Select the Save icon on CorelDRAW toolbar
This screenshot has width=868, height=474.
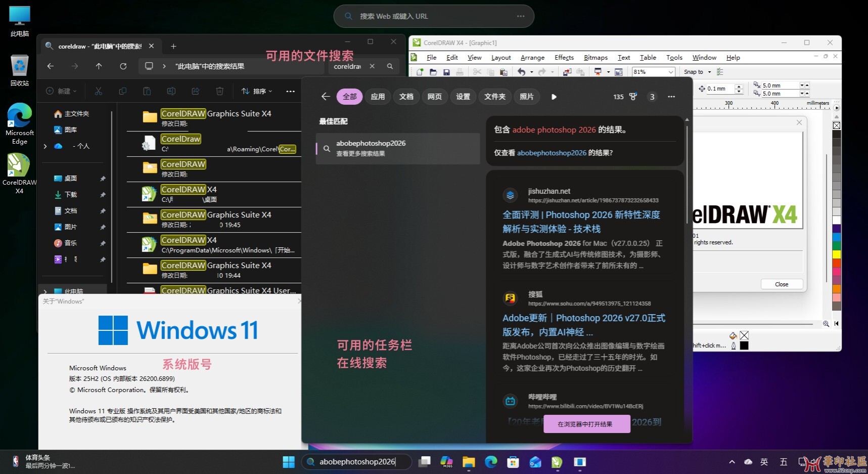point(446,72)
